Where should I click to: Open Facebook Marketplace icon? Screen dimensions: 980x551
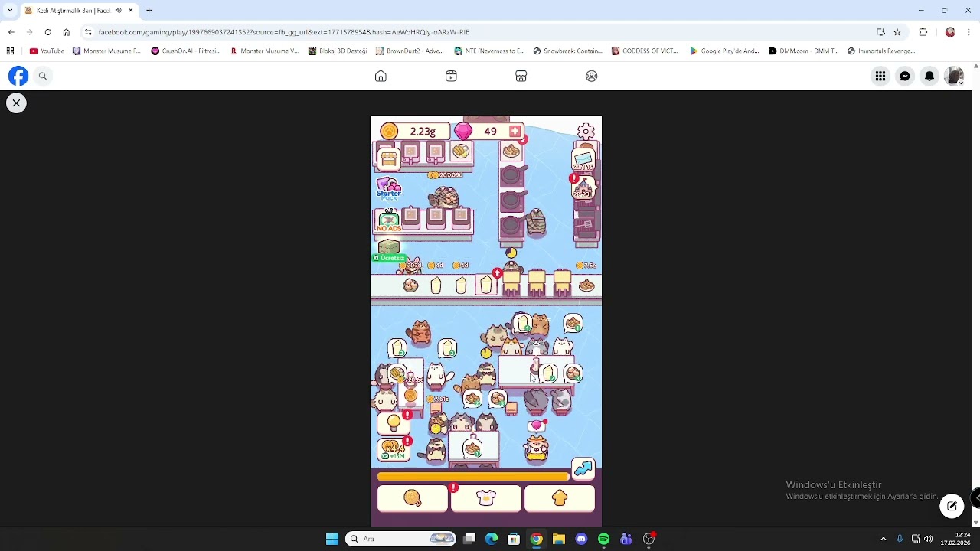tap(521, 76)
